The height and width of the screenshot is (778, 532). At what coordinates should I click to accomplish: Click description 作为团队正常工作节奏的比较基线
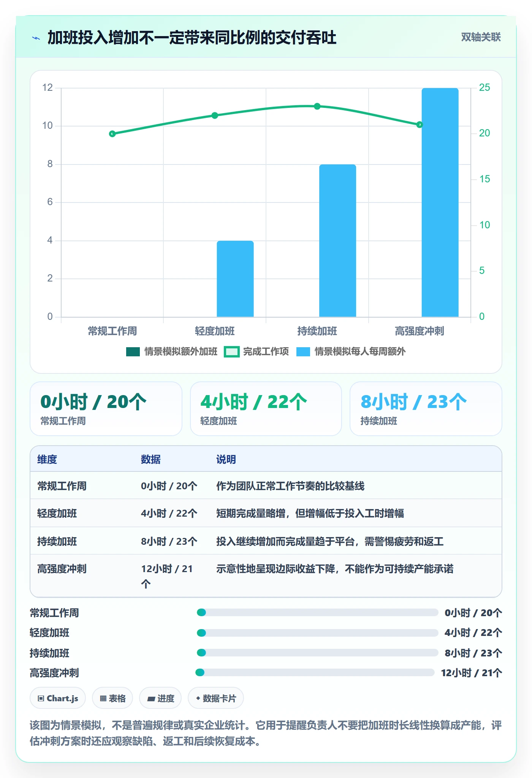coord(290,486)
